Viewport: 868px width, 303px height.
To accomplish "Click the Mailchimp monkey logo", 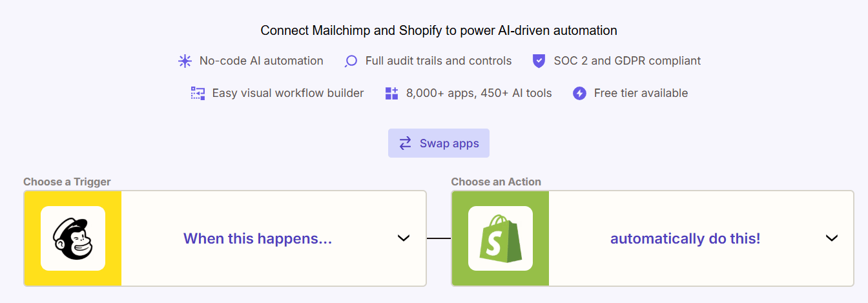I will click(73, 238).
